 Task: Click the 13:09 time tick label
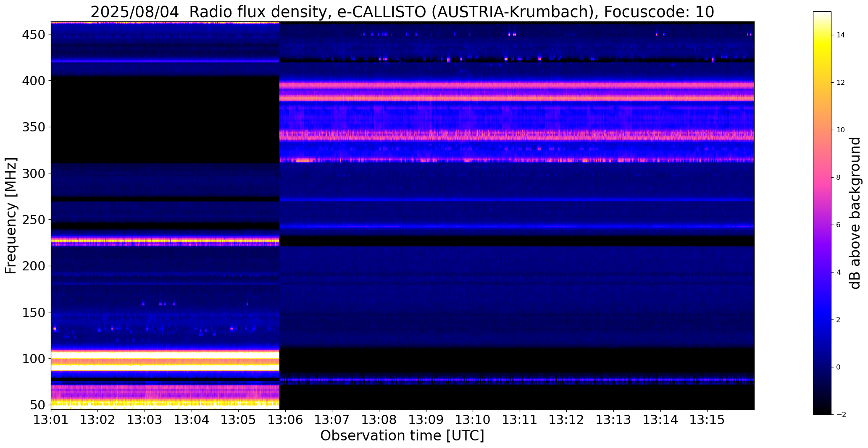(x=426, y=419)
